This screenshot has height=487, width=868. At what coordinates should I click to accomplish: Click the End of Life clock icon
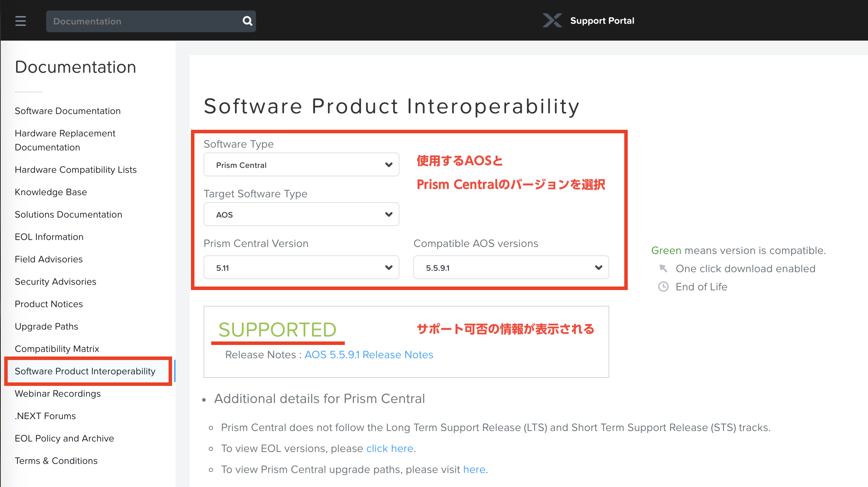coord(663,287)
